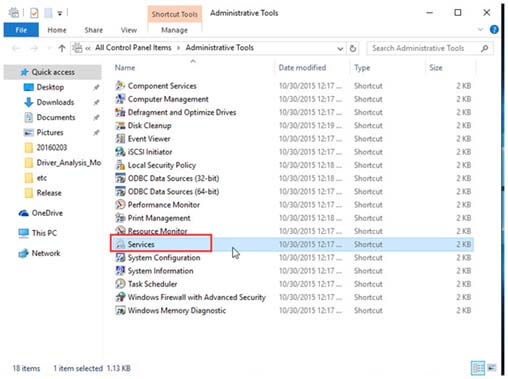Click the System Information icon
This screenshot has width=508, height=379.
[120, 271]
